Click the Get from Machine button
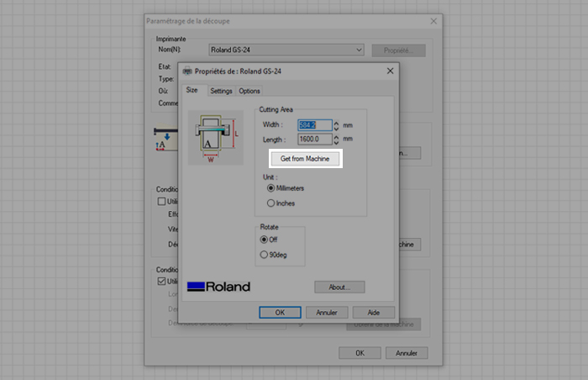Image resolution: width=588 pixels, height=380 pixels. tap(305, 158)
